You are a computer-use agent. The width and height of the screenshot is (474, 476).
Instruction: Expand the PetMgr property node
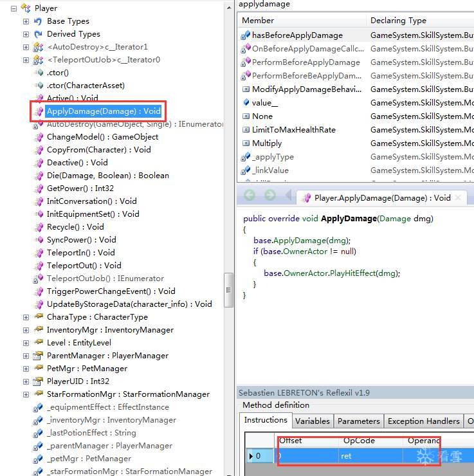click(26, 369)
